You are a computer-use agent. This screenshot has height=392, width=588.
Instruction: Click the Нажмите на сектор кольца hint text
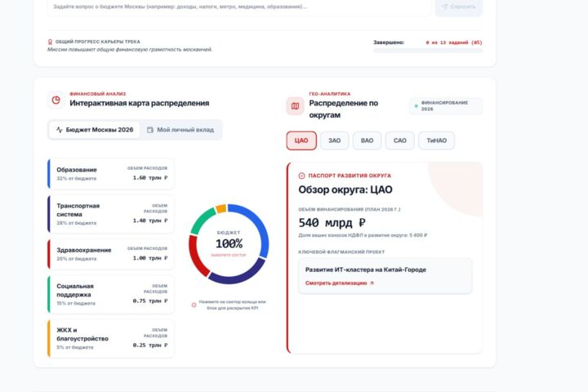[232, 305]
